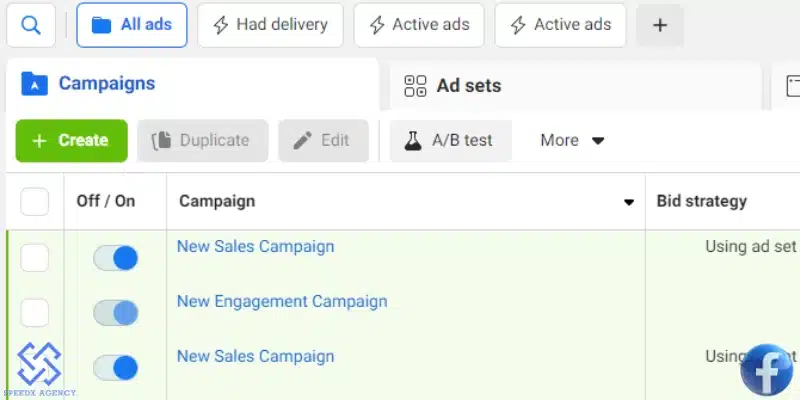Click the A/B test flask icon

413,141
